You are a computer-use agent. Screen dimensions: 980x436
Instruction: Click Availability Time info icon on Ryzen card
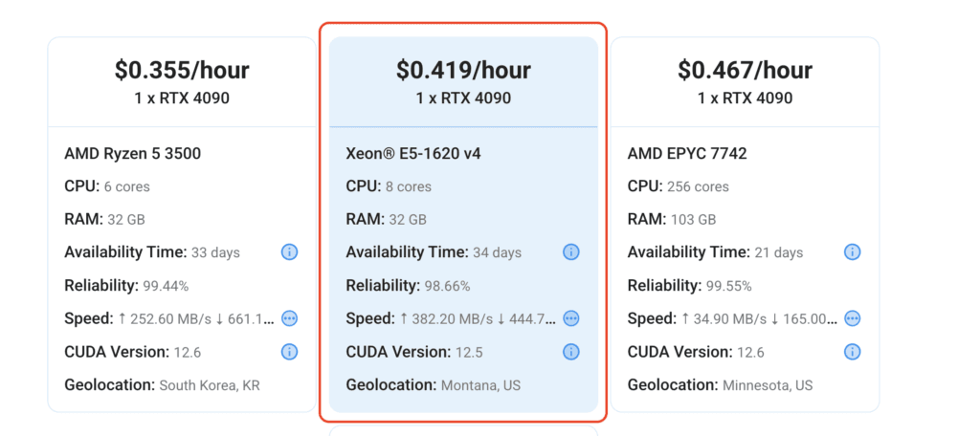click(289, 252)
